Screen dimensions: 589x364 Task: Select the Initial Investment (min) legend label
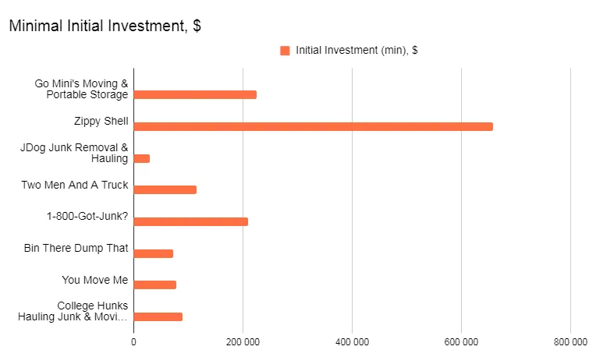pyautogui.click(x=357, y=51)
